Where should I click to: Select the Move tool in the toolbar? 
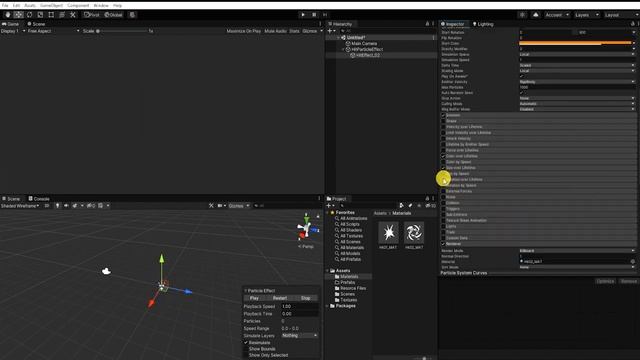click(18, 15)
